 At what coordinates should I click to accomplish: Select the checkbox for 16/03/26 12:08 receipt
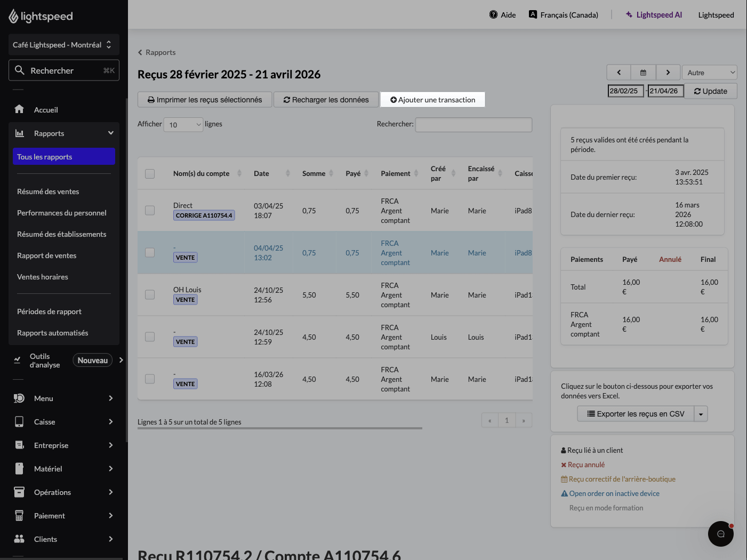click(150, 379)
